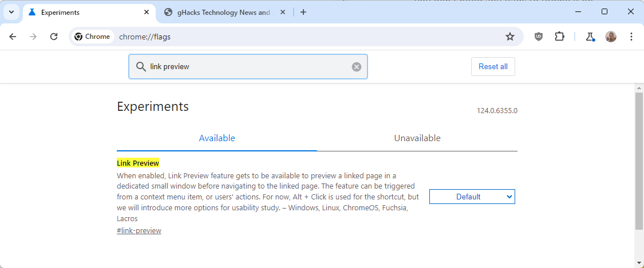The width and height of the screenshot is (644, 268).
Task: Clear the flags search text
Action: coord(356,67)
